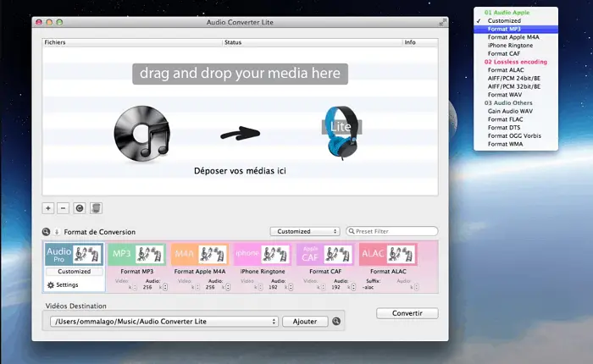Choose Format MP3 in the popup menu
Viewport: 593px width, 364px height.
pos(516,29)
